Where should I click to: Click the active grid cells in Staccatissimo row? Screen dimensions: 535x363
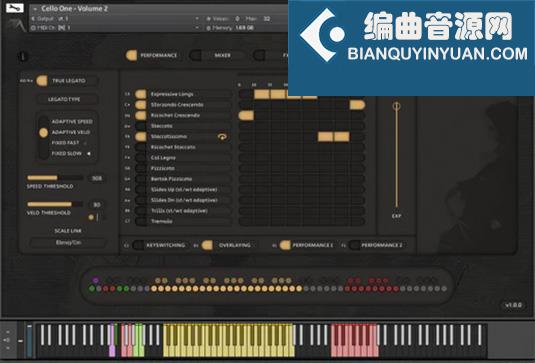pyautogui.click(x=333, y=136)
